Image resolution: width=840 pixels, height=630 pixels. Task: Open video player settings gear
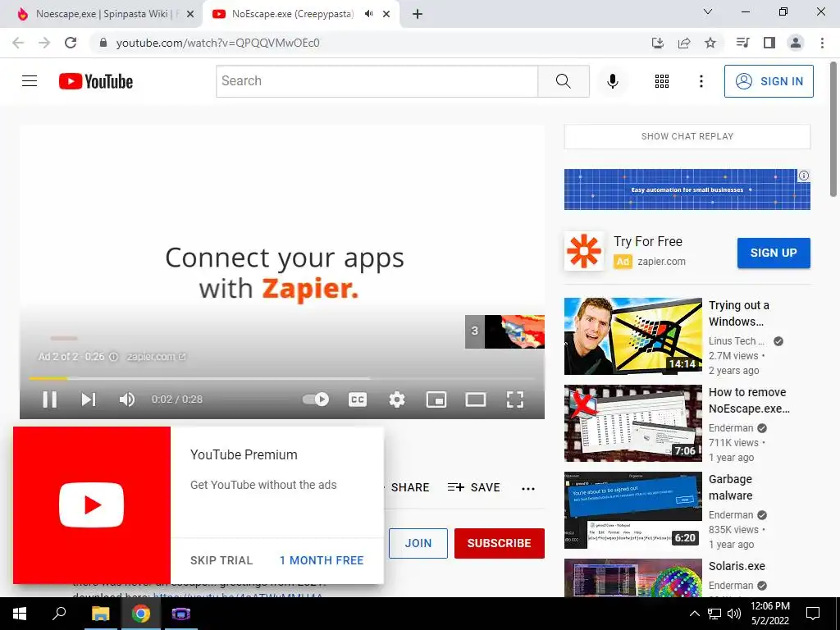point(396,399)
